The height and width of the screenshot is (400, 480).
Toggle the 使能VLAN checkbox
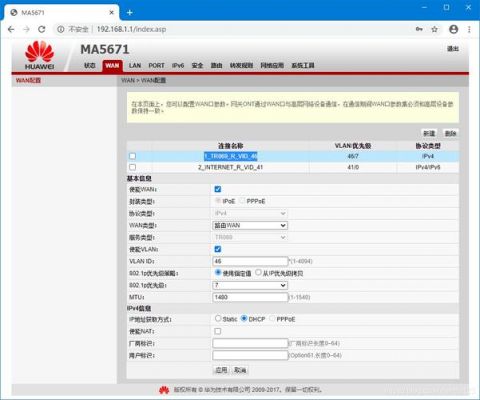click(x=218, y=249)
